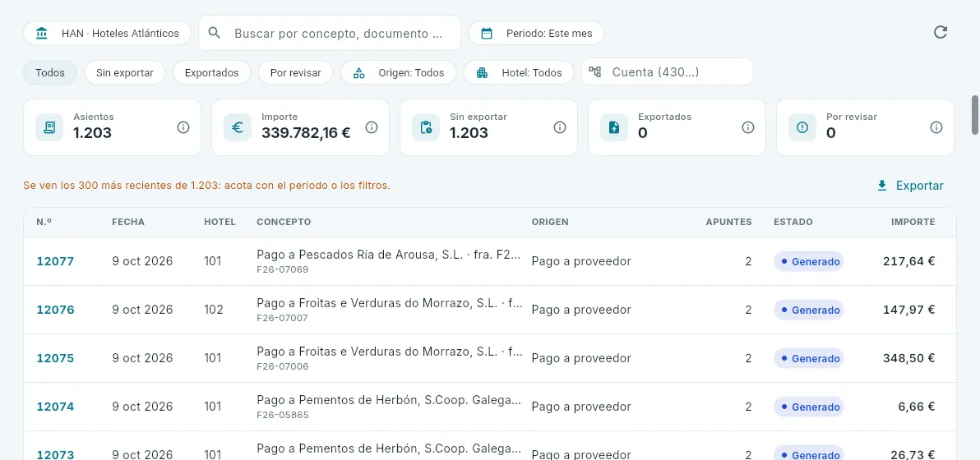Open info for Por revisar card
Screen dimensions: 980x460
(936, 127)
